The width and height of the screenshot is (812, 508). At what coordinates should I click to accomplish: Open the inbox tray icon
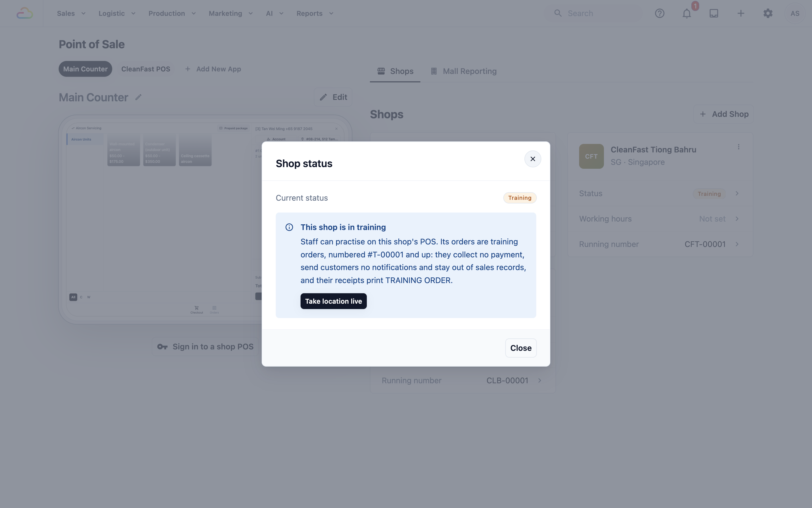pyautogui.click(x=714, y=14)
